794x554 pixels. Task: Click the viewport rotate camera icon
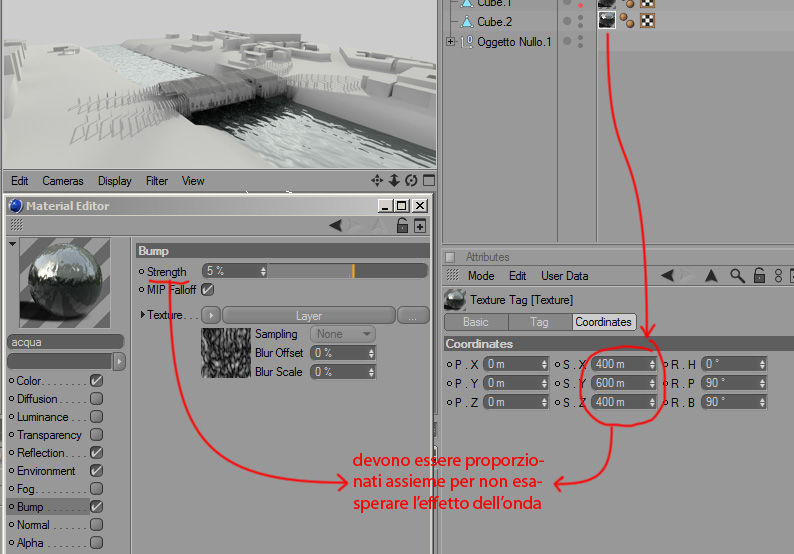pos(411,181)
